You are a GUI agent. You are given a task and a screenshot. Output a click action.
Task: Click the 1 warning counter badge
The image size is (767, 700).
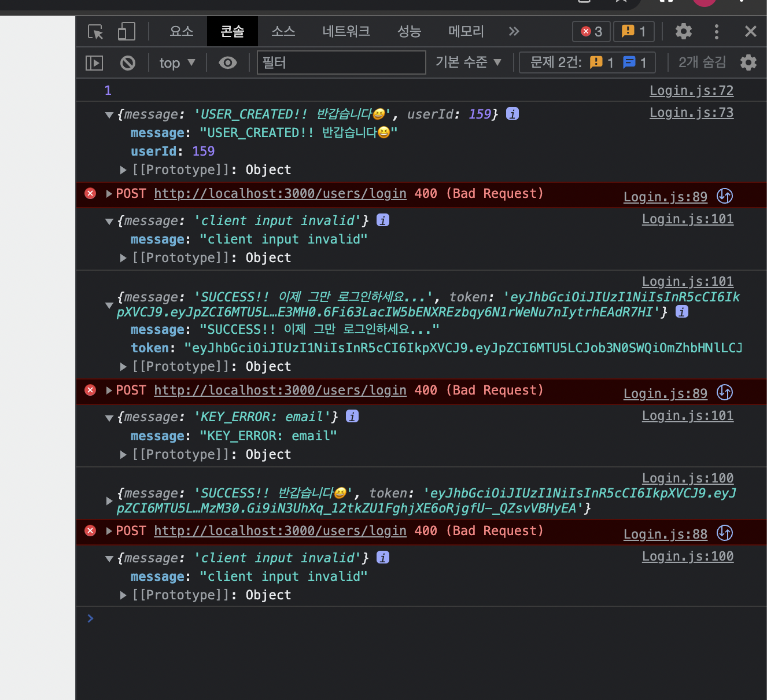[634, 31]
